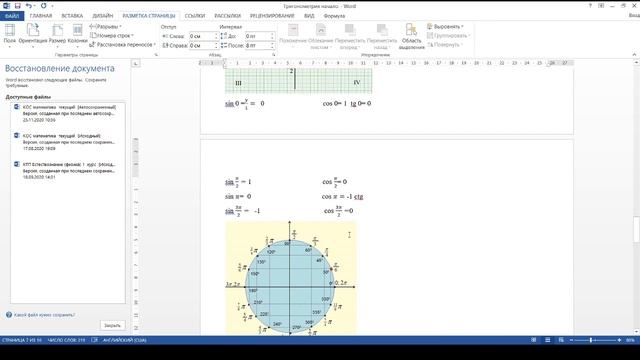Viewport: 640px width, 360px height.
Task: Switch to the Формула tab
Action: coord(334,16)
